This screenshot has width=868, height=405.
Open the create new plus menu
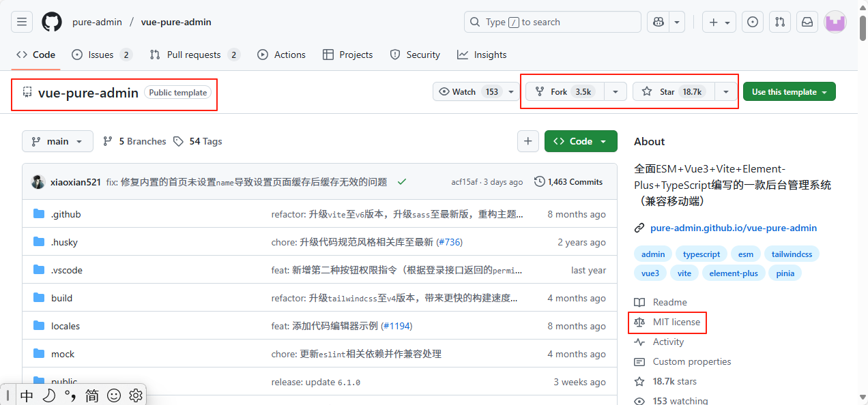pyautogui.click(x=719, y=22)
